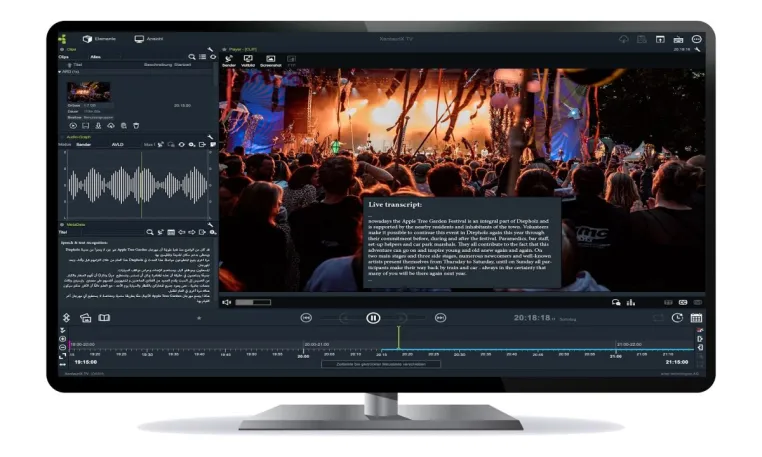Click the Sender icon in player toolbar
This screenshot has width=762, height=457.
[x=229, y=61]
